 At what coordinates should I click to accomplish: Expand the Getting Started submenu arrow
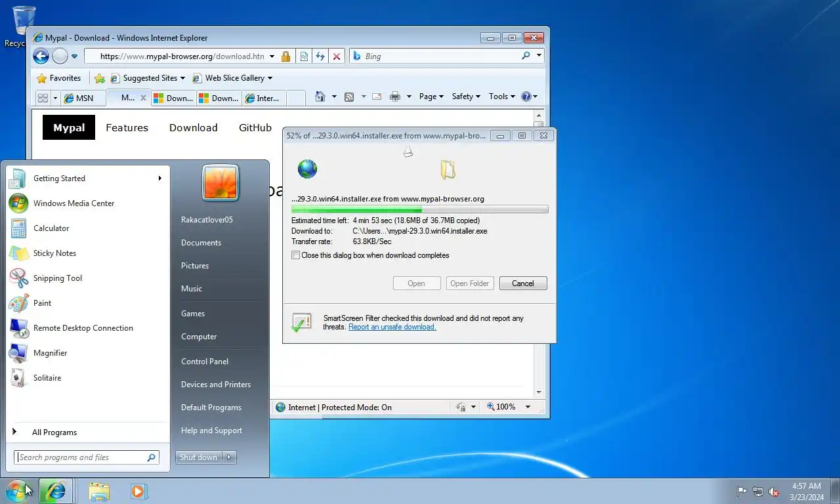159,178
